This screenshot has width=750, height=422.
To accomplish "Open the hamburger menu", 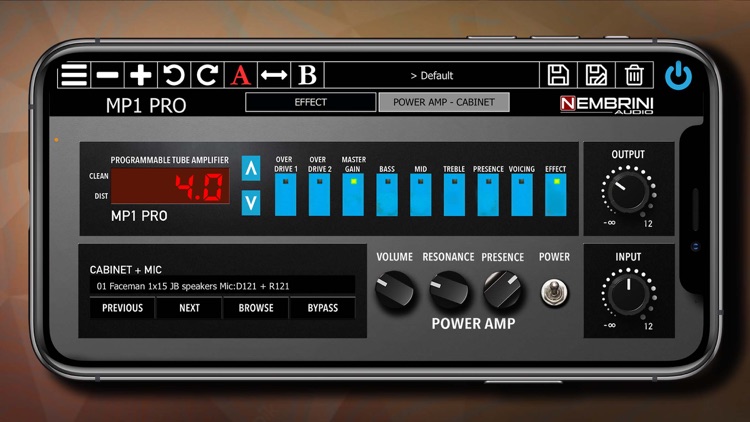I will (x=74, y=75).
